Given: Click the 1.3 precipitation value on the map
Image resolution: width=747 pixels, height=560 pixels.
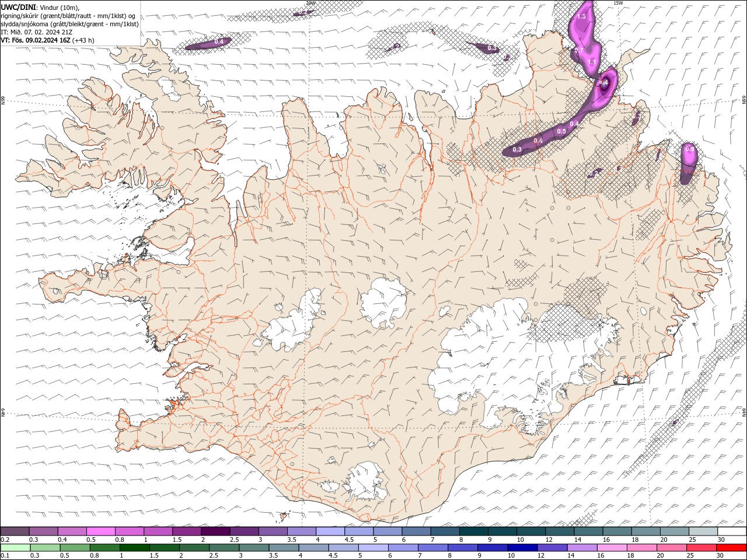Looking at the screenshot, I should coord(581,17).
